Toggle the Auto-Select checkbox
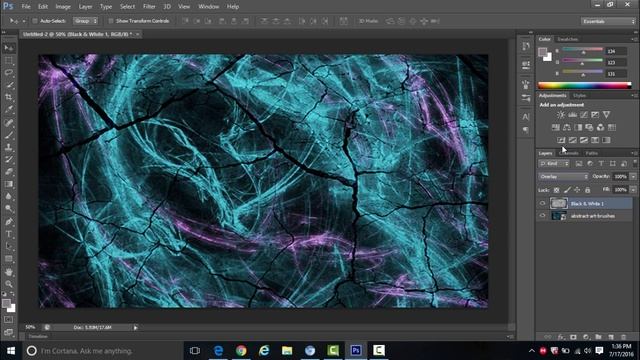The height and width of the screenshot is (360, 640). (35, 21)
